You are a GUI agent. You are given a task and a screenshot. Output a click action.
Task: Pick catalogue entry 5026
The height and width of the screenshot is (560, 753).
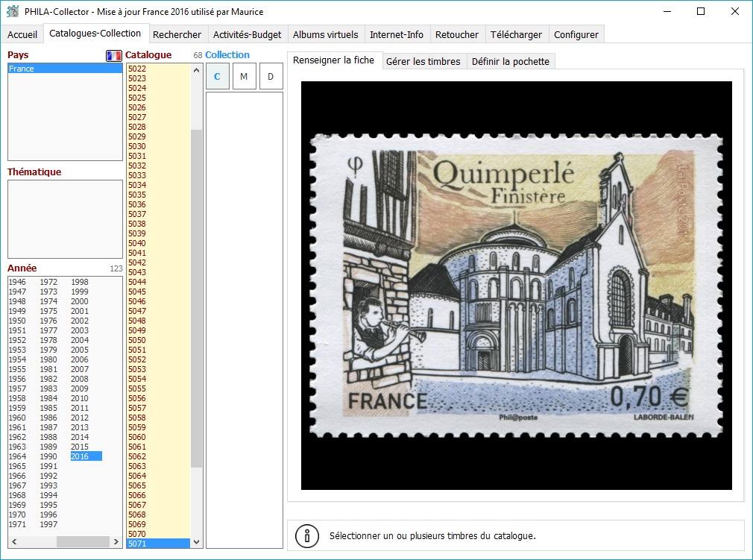coord(159,107)
